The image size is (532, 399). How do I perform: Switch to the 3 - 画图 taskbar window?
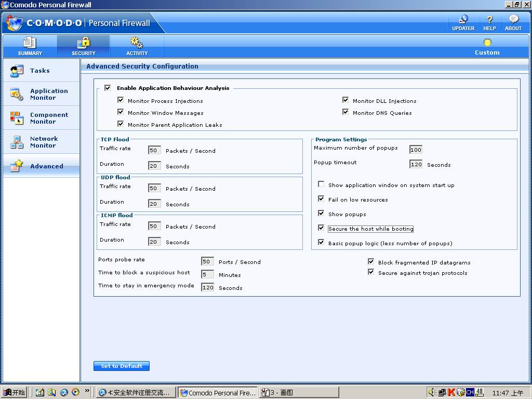[299, 393]
